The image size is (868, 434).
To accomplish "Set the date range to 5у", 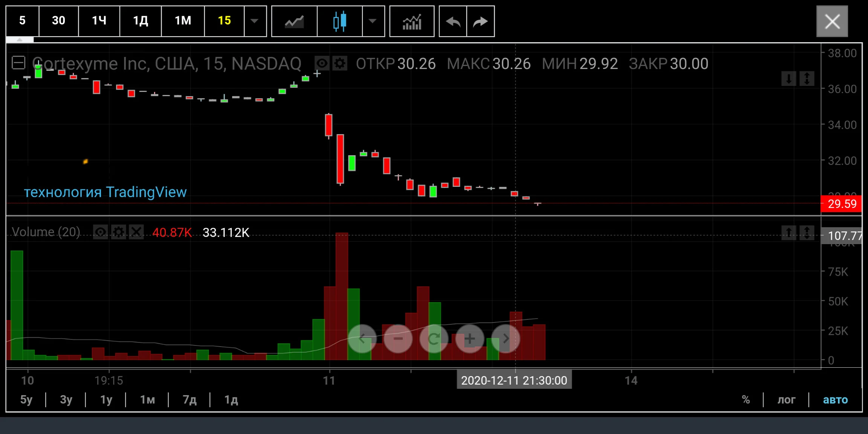I will pos(26,400).
